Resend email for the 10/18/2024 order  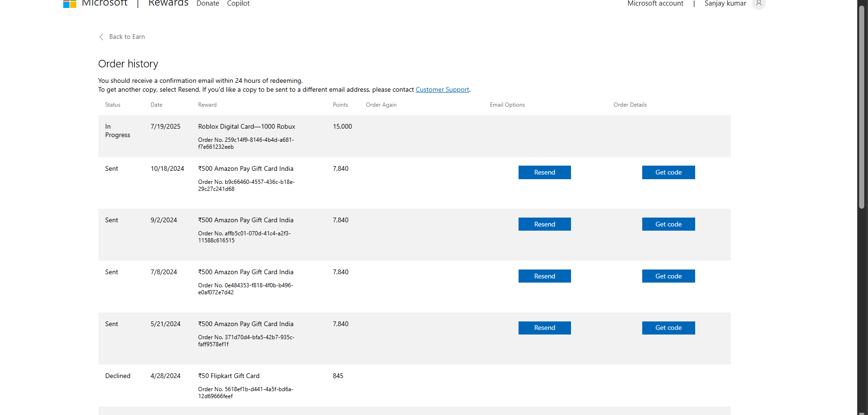(x=545, y=173)
